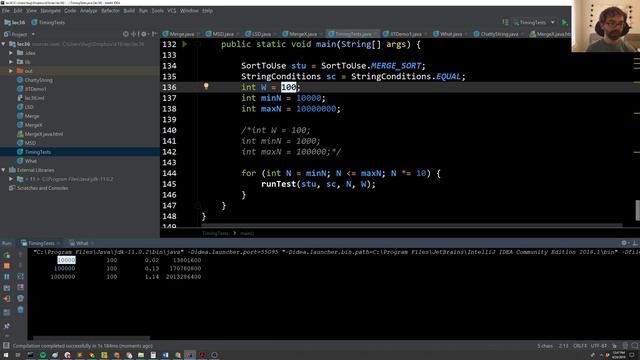
Task: Switch to What tab in Run panel
Action: 82,243
